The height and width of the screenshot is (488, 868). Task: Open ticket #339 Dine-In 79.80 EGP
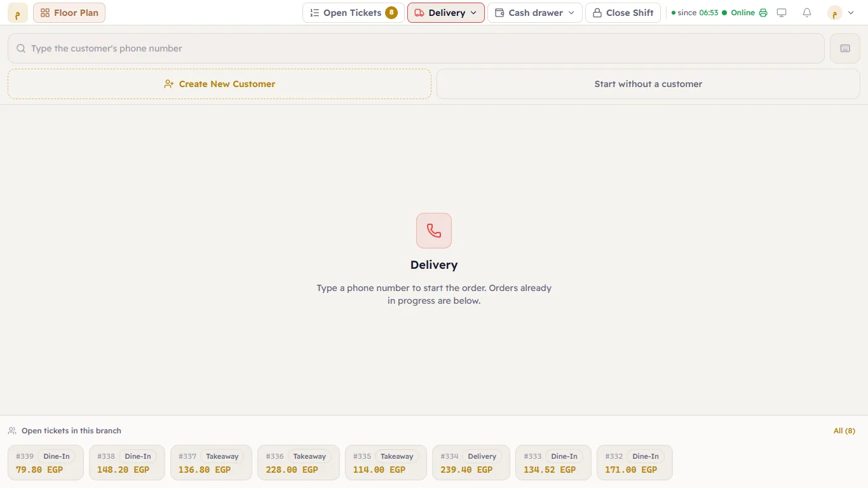point(46,463)
